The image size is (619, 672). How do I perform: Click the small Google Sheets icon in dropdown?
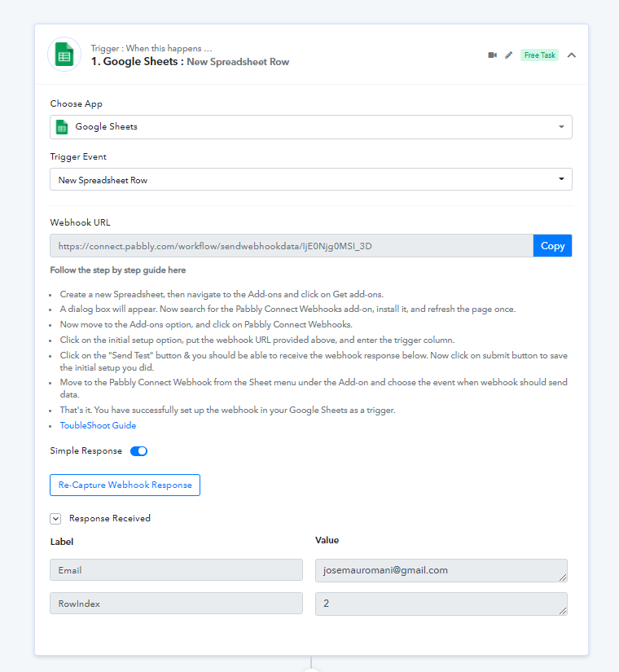click(x=62, y=127)
